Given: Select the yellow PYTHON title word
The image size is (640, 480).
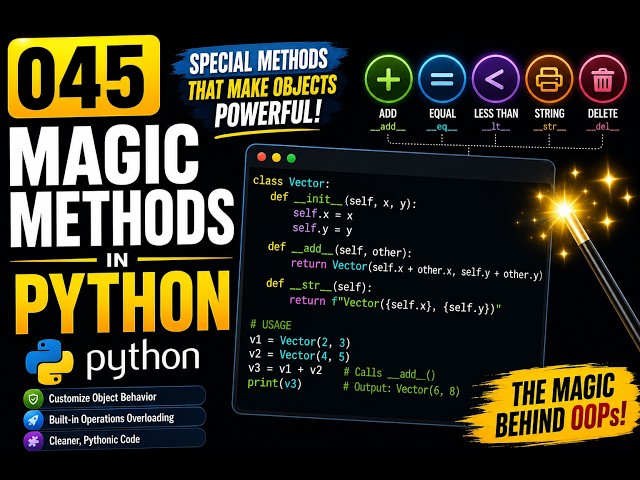Looking at the screenshot, I should tap(123, 301).
